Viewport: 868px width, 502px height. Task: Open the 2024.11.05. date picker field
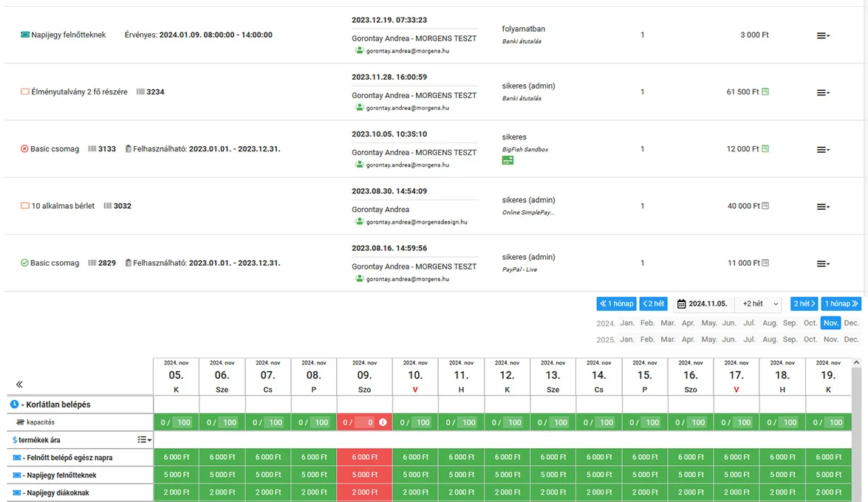pyautogui.click(x=703, y=303)
